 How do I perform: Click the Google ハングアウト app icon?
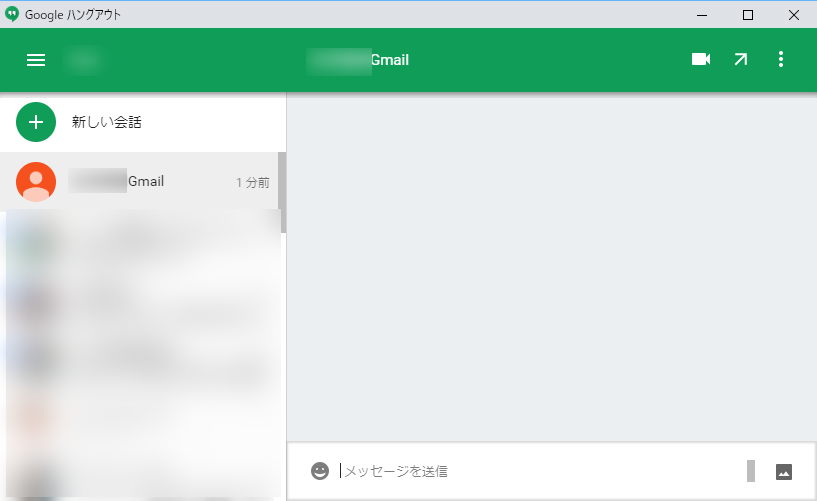(11, 14)
